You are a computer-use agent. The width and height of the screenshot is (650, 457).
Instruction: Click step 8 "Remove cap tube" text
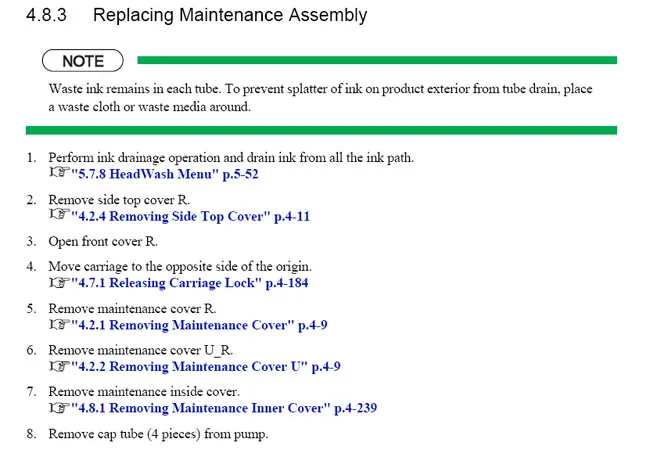pyautogui.click(x=158, y=434)
